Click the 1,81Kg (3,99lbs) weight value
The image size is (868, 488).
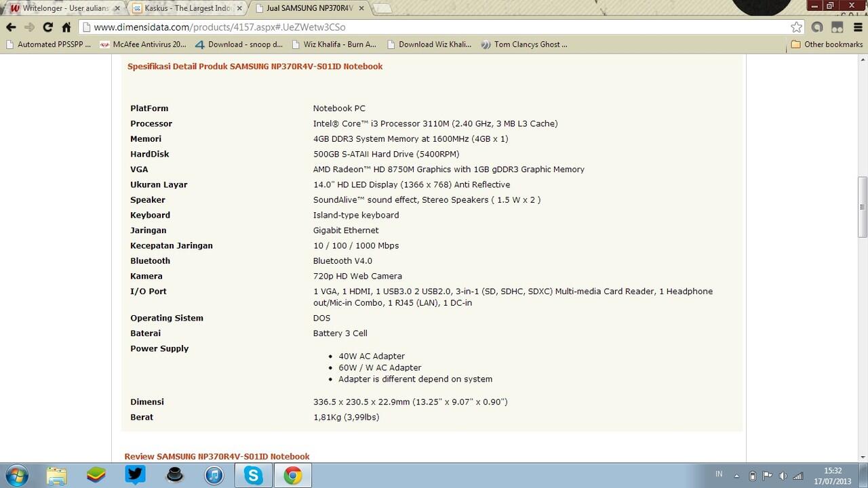pyautogui.click(x=346, y=418)
